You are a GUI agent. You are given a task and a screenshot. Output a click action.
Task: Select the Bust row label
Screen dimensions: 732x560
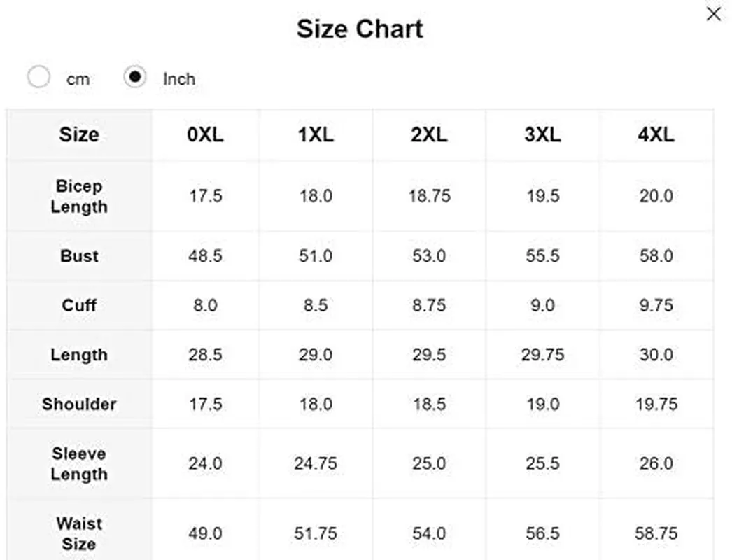pos(79,256)
